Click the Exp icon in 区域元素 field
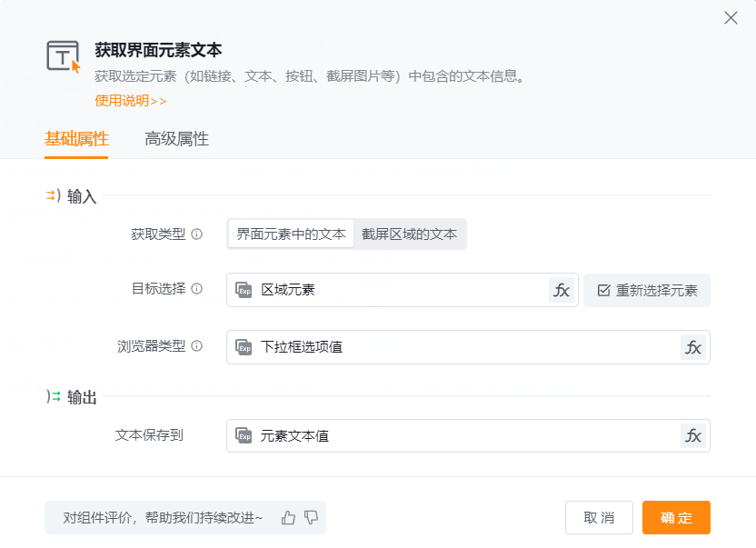756x548 pixels. point(244,291)
